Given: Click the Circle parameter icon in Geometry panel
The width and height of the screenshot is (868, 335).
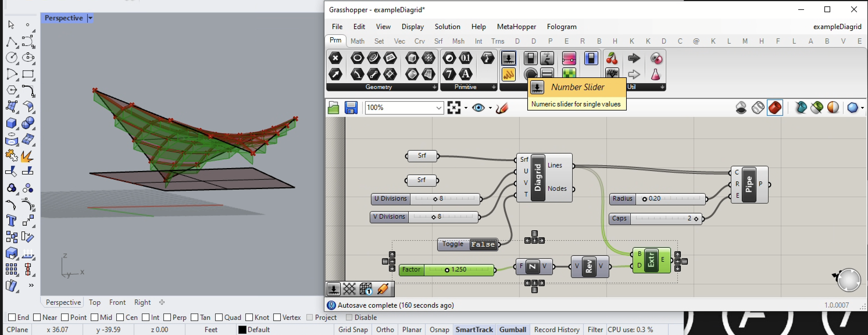Looking at the screenshot, I should pos(357,58).
